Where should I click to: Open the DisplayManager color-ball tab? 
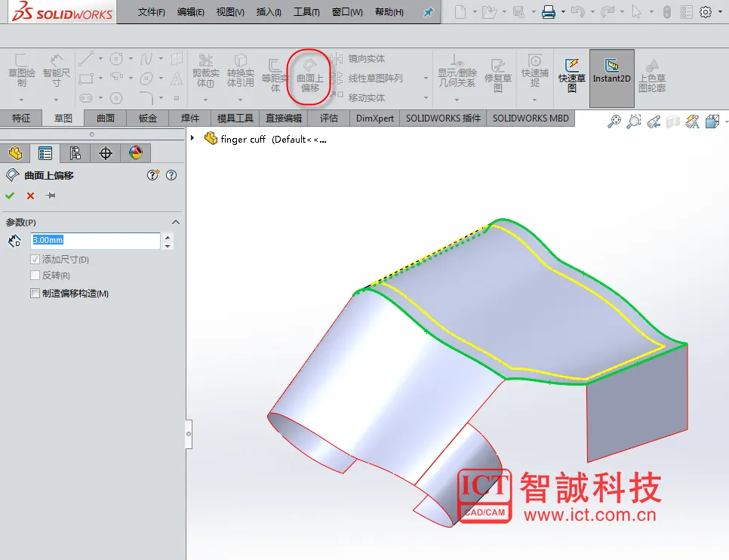coord(136,153)
